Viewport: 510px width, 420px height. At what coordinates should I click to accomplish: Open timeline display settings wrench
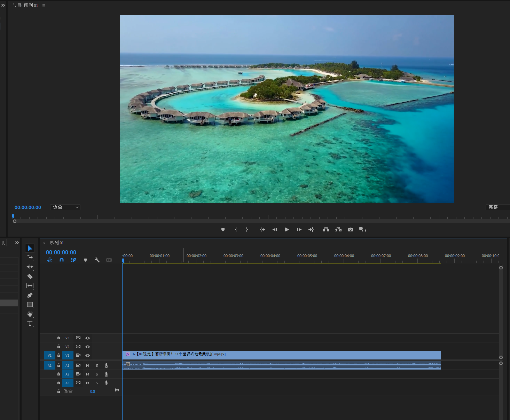(97, 260)
